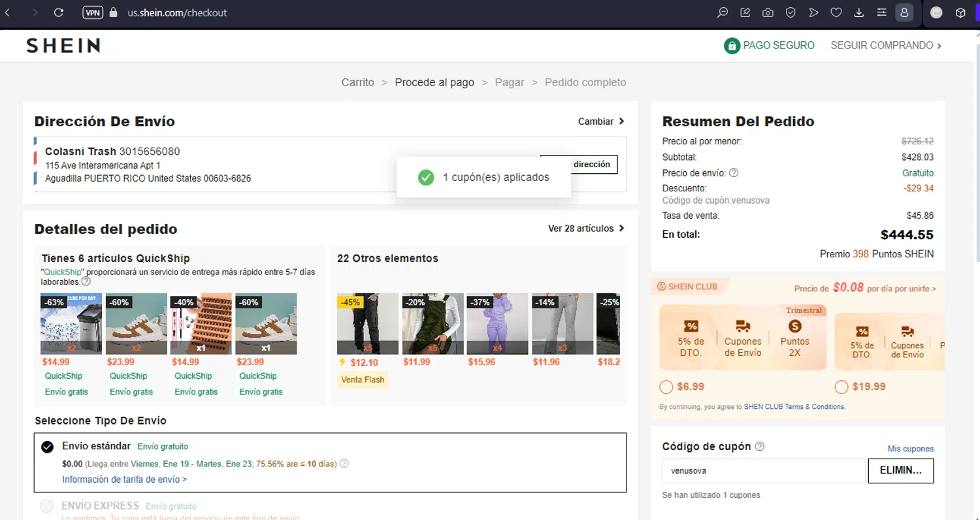Select the Envío estándar radio button
The image size is (980, 520).
(47, 447)
